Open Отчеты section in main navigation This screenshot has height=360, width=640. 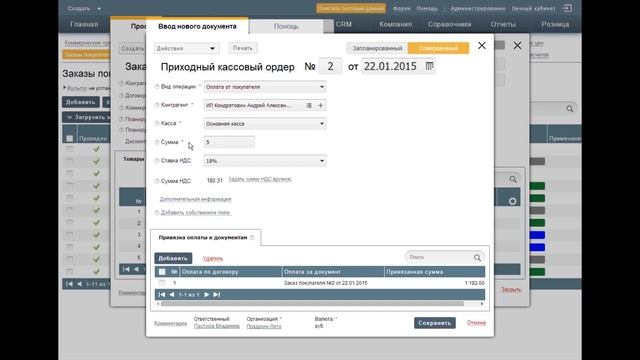coord(503,24)
